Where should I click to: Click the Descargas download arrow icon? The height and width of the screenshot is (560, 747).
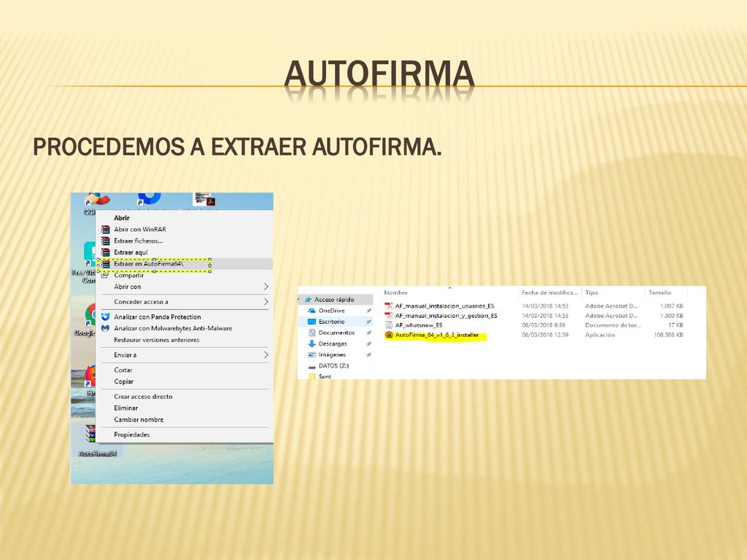pyautogui.click(x=312, y=343)
